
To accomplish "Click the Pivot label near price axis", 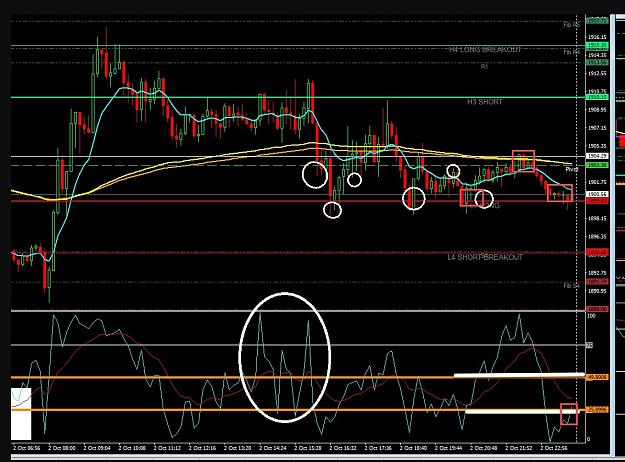I will [572, 169].
